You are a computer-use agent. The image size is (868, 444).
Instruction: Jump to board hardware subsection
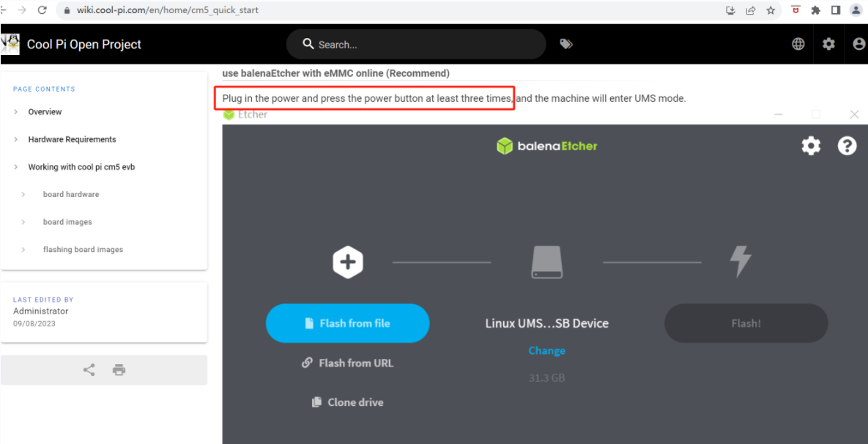71,194
